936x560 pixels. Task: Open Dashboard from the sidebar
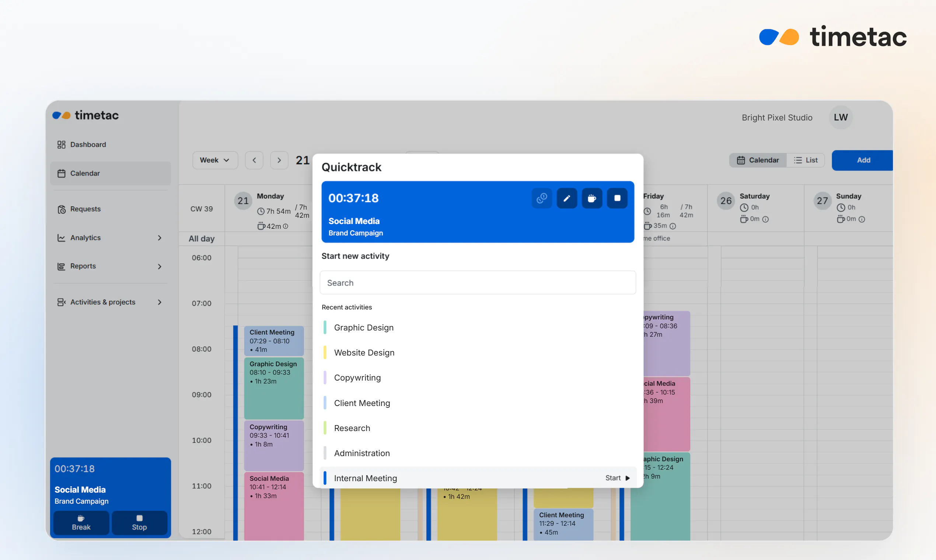pyautogui.click(x=110, y=144)
